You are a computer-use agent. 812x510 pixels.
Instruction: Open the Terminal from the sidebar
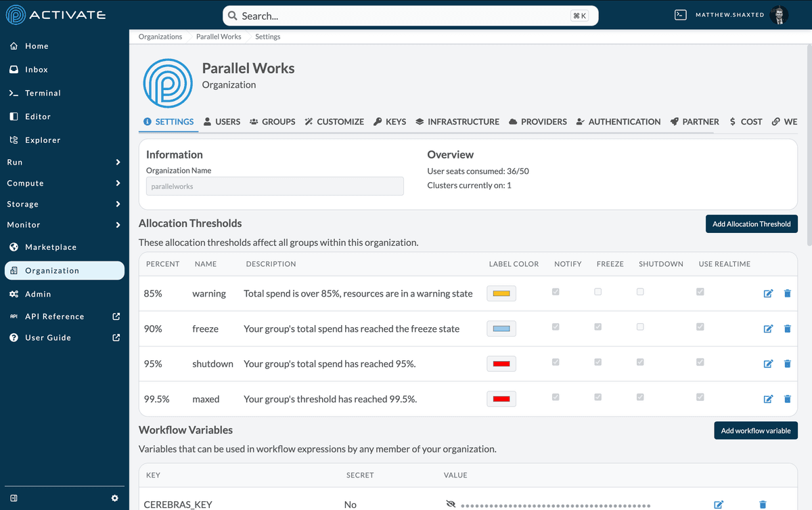[x=39, y=93]
